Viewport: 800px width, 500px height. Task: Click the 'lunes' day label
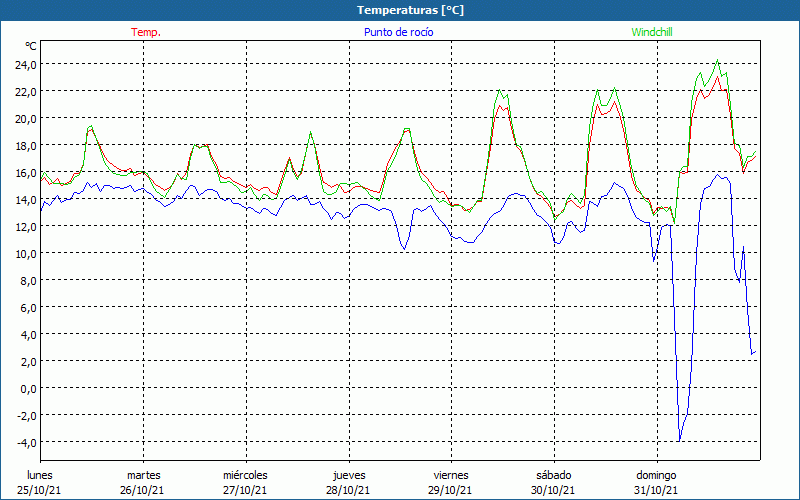coord(40,475)
